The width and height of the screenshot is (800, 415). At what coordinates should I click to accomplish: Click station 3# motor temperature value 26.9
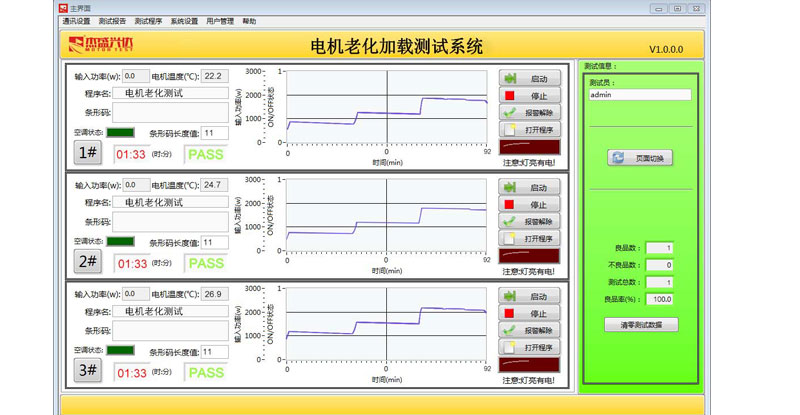(215, 294)
